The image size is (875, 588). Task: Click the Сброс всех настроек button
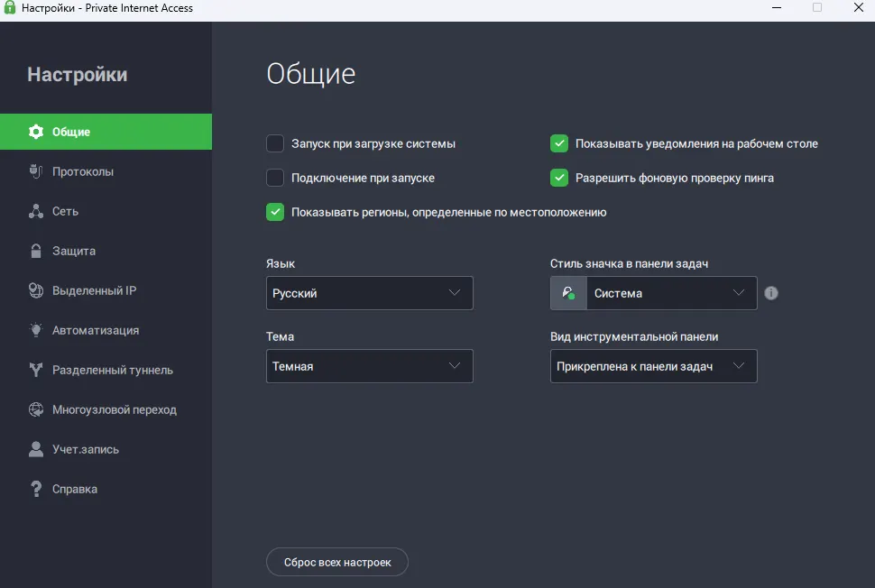click(x=336, y=562)
